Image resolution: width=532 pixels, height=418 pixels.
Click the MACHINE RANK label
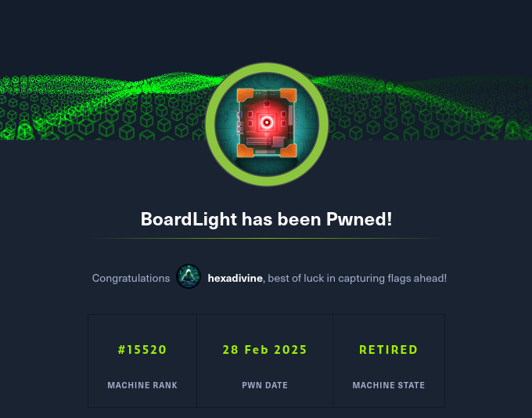tap(142, 385)
